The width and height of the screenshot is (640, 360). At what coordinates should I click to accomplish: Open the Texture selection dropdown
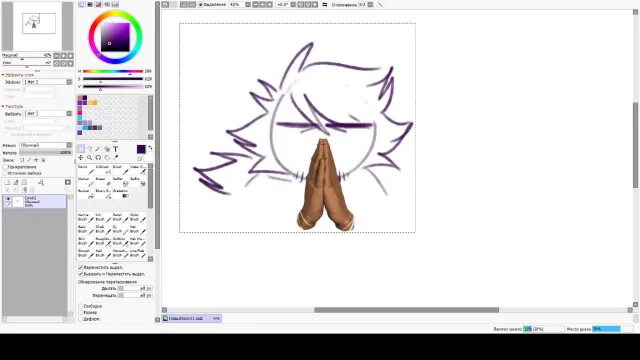pyautogui.click(x=47, y=113)
